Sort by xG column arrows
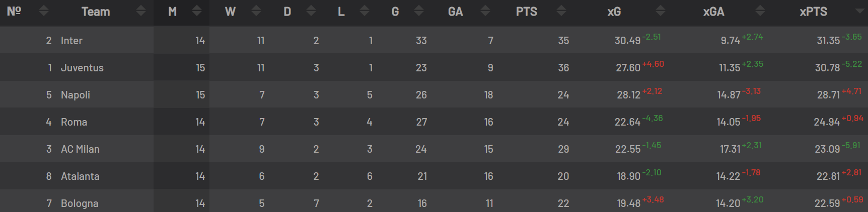The width and height of the screenshot is (868, 212). (x=661, y=11)
